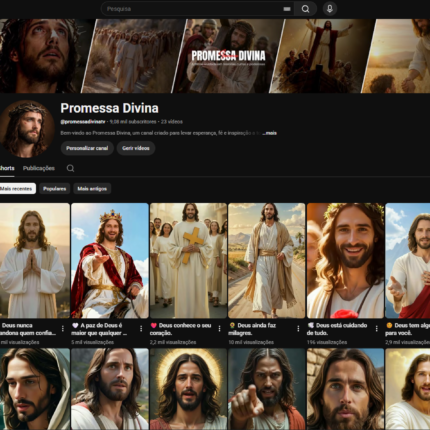Open 'A paz de Deus é maior' title

pos(99,329)
